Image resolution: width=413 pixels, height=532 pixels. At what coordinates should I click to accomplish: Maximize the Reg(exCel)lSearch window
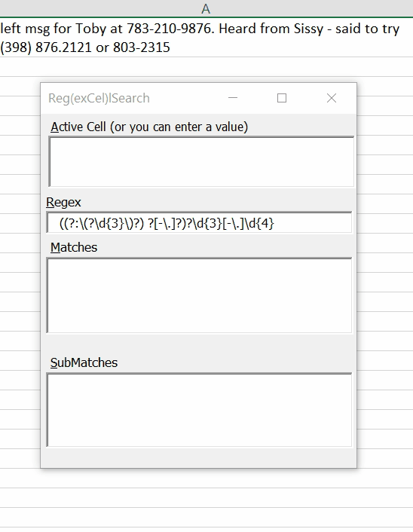[282, 98]
